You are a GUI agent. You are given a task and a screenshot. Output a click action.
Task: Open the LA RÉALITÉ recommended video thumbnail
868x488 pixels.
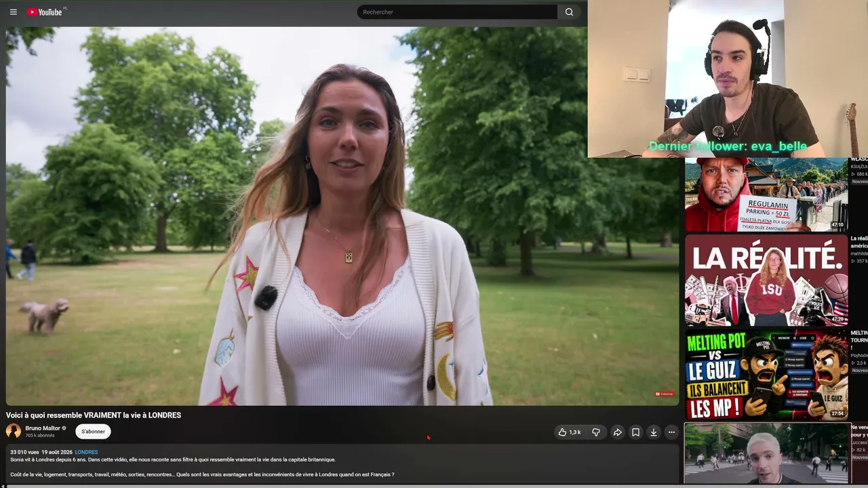(x=766, y=281)
